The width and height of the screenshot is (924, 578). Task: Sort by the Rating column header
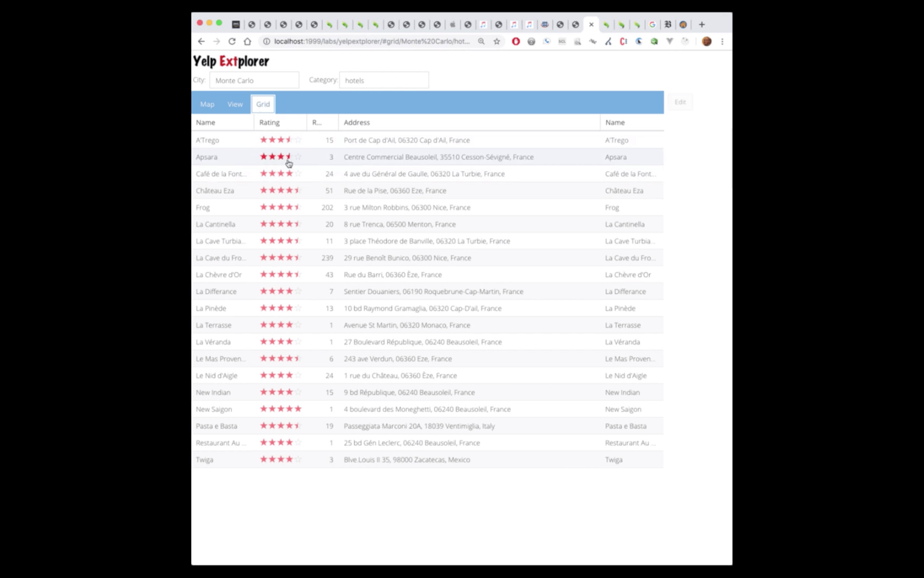click(280, 122)
